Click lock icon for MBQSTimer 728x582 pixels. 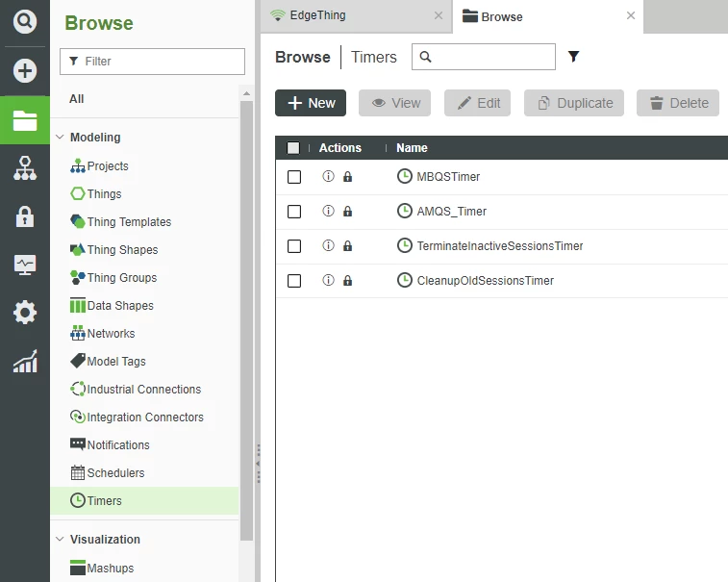[347, 176]
